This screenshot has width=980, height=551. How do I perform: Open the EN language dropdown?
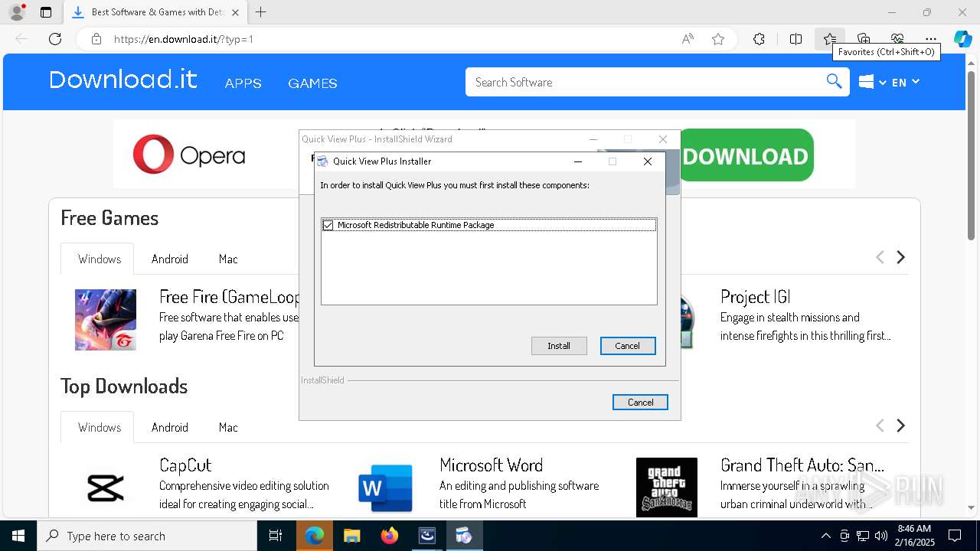point(906,82)
